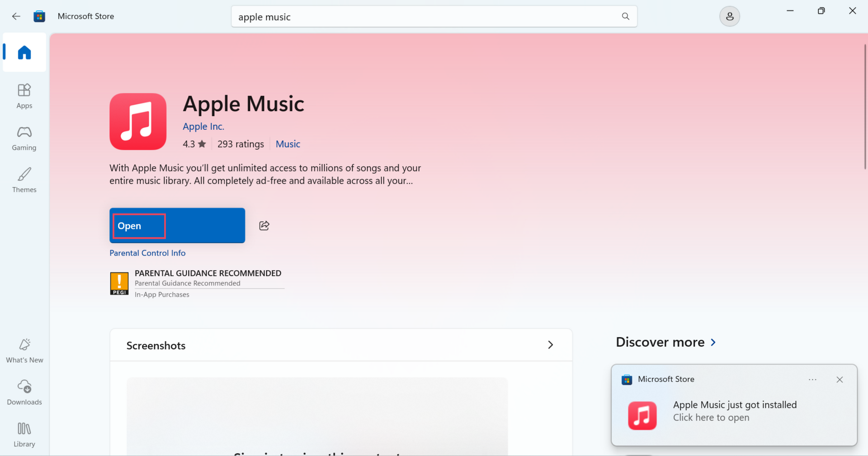Click the Microsoft Store logo icon
Image resolution: width=868 pixels, height=456 pixels.
(39, 16)
